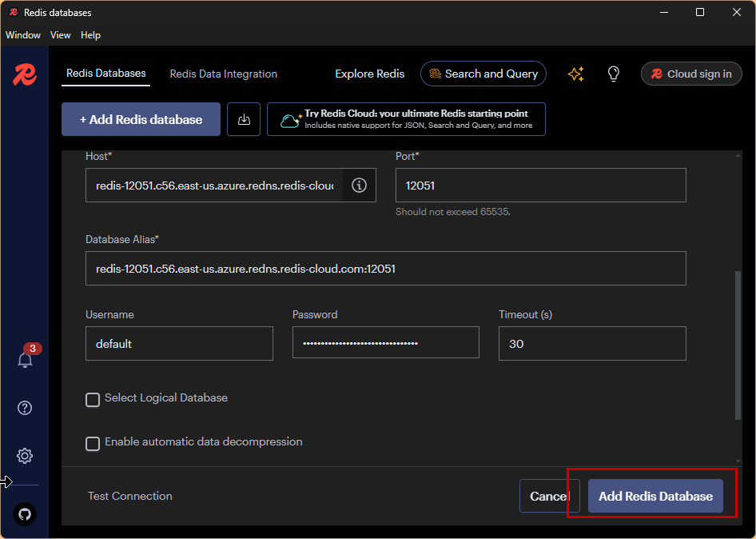This screenshot has height=539, width=756.
Task: Open the View menu
Action: click(60, 35)
